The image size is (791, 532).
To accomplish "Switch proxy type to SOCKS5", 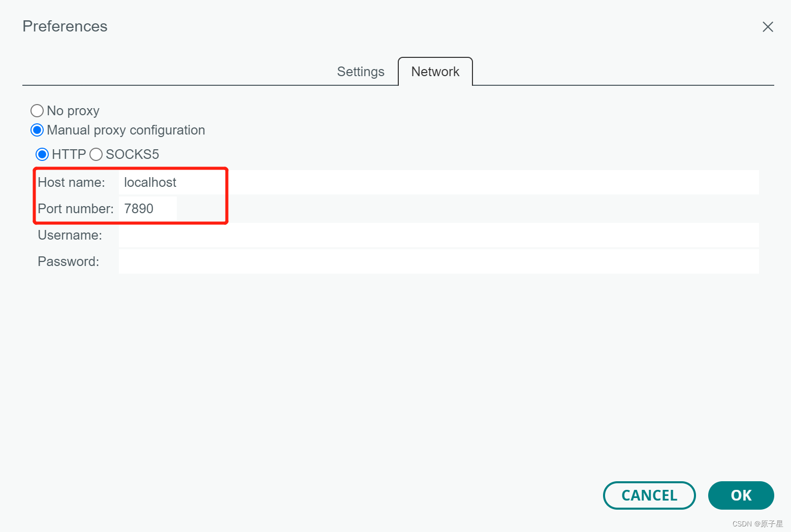I will [x=96, y=154].
